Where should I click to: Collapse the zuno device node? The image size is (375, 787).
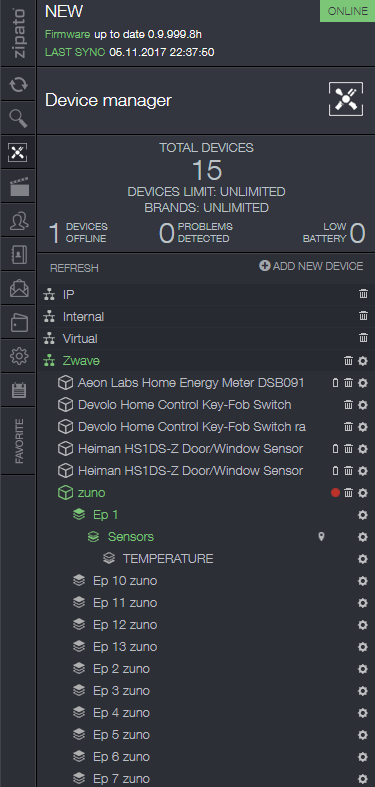[65, 493]
